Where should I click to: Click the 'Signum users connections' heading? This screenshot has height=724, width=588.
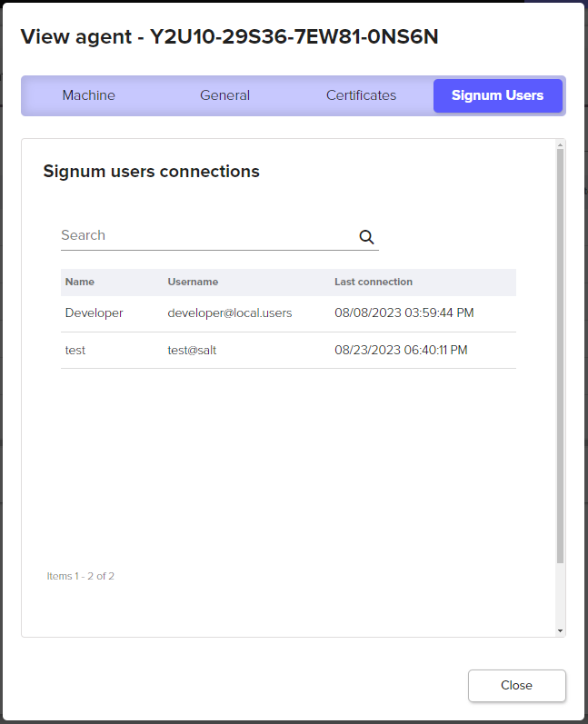tap(151, 172)
